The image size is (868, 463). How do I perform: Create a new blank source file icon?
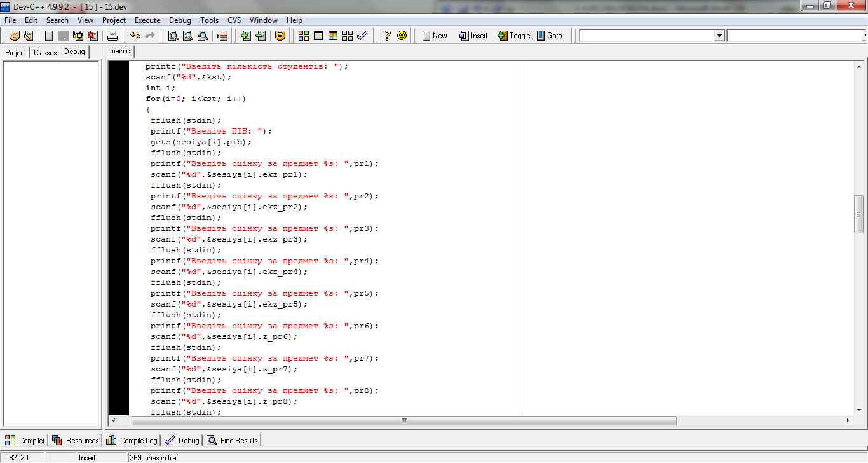tap(49, 36)
